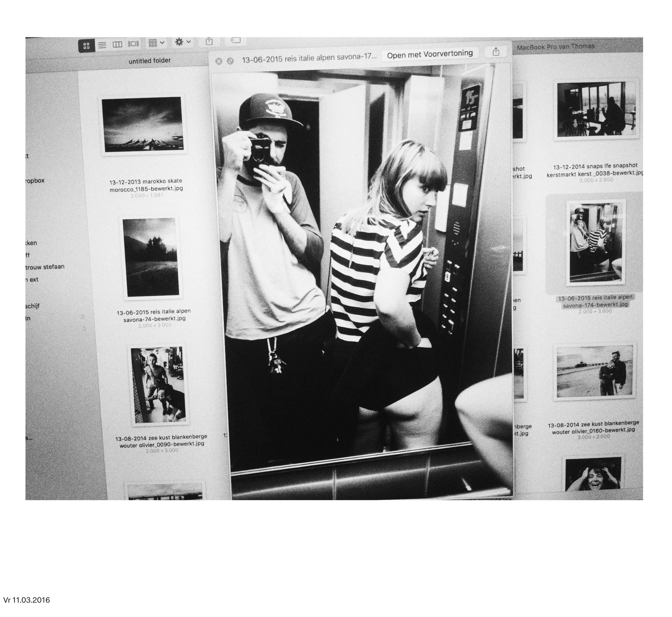Click the Finder toolbar share icon
The height and width of the screenshot is (617, 672).
point(209,41)
